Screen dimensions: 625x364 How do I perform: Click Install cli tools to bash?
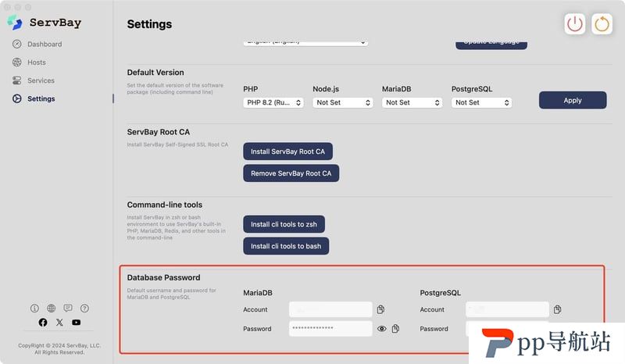[x=286, y=246]
